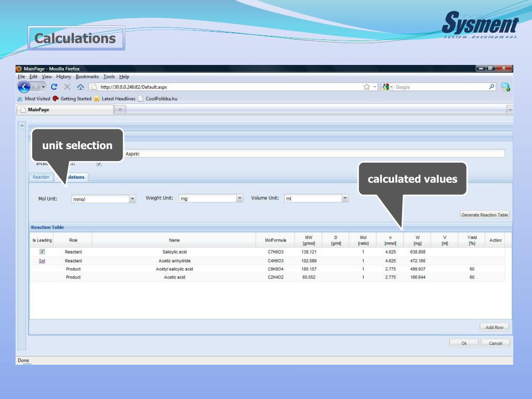Open the Edit menu
Screen dimensions: 532x399
[x=33, y=77]
